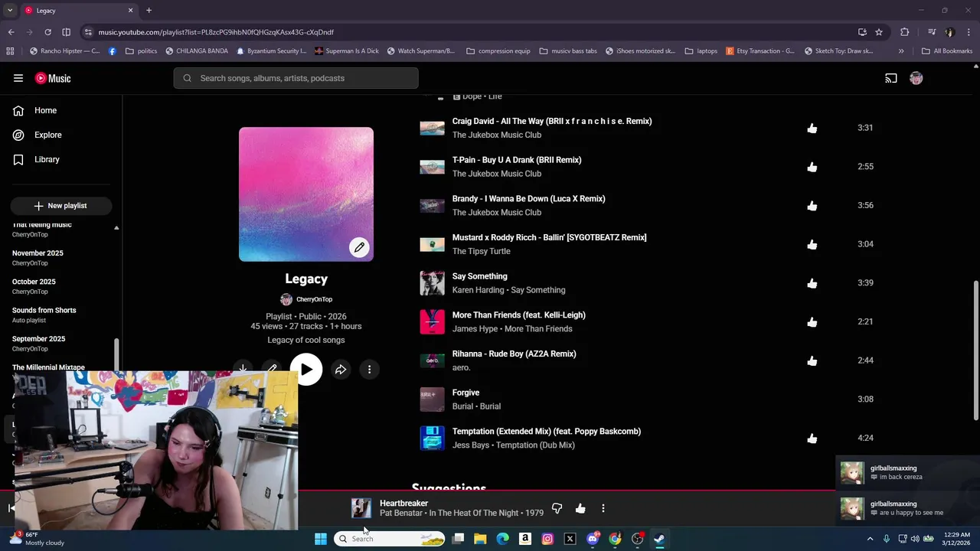Open the Cast to device icon
This screenshot has width=980, height=551.
891,78
